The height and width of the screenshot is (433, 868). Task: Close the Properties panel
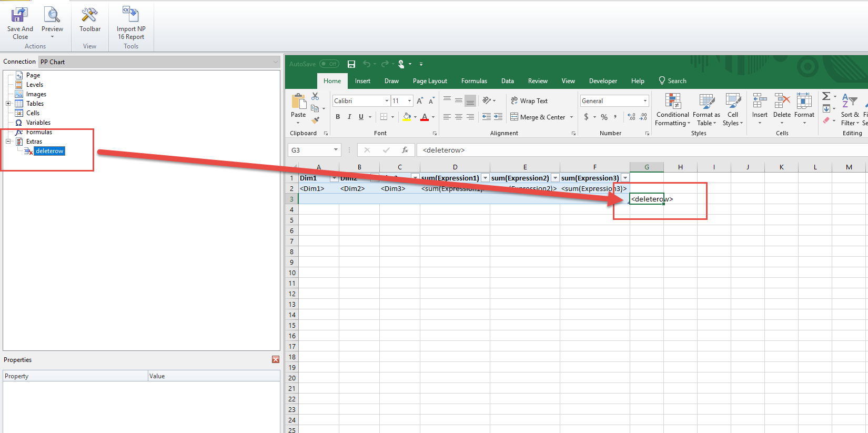(x=276, y=359)
